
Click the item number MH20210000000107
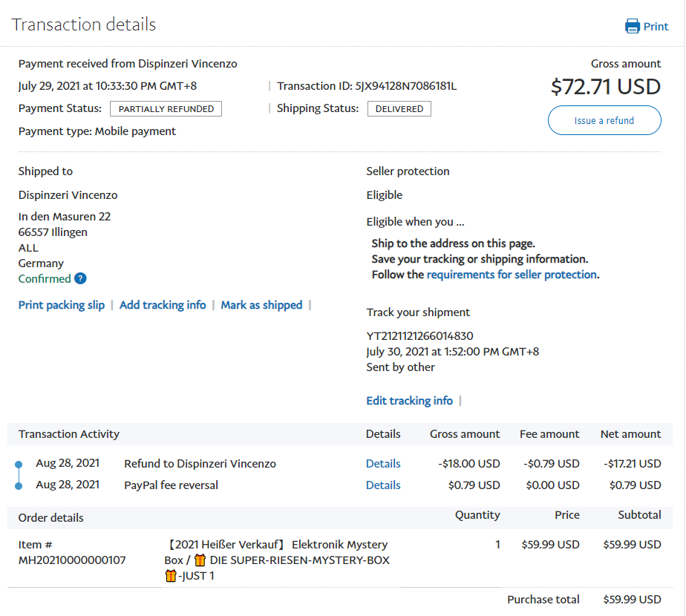coord(72,560)
